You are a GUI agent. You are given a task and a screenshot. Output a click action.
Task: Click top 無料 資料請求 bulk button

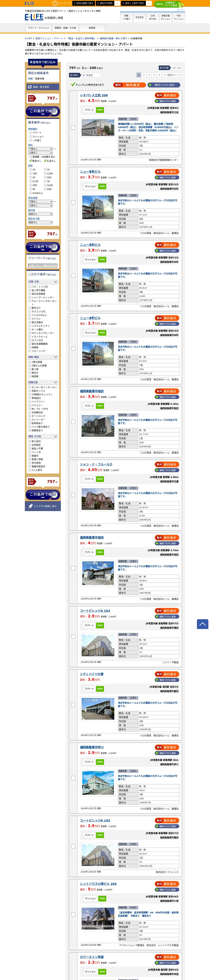129,85
